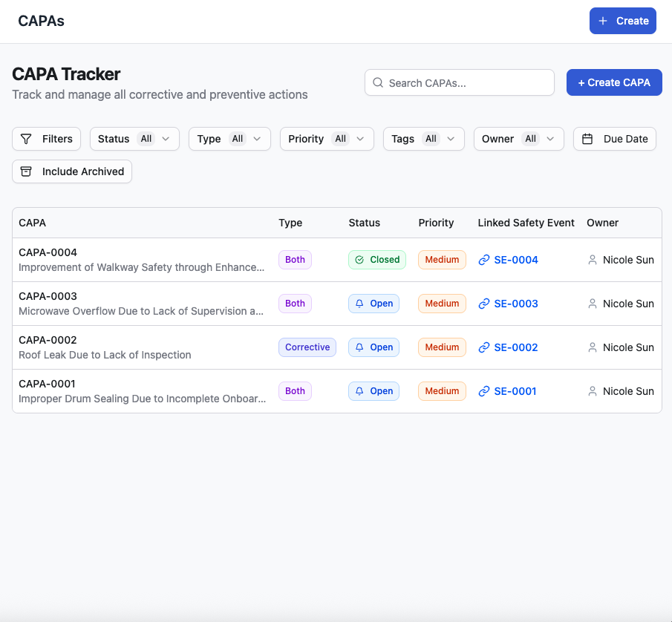Click the calendar icon for Due Date
672x622 pixels.
coord(587,139)
